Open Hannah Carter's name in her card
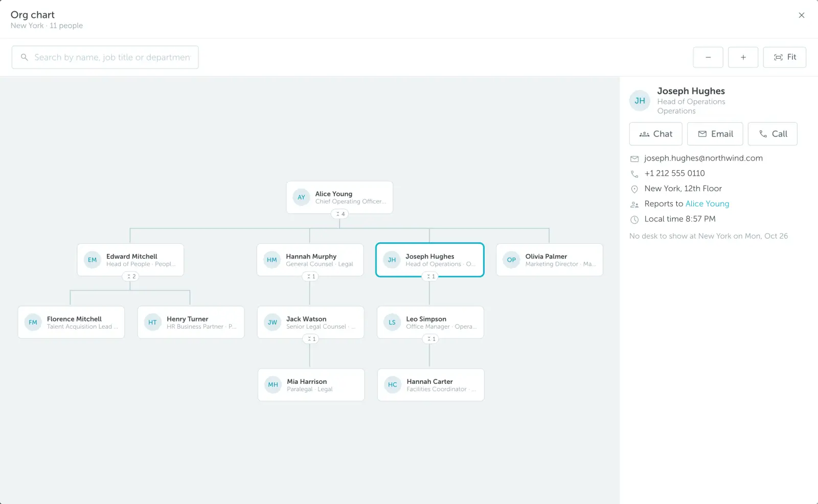Viewport: 818px width, 504px height. [429, 381]
